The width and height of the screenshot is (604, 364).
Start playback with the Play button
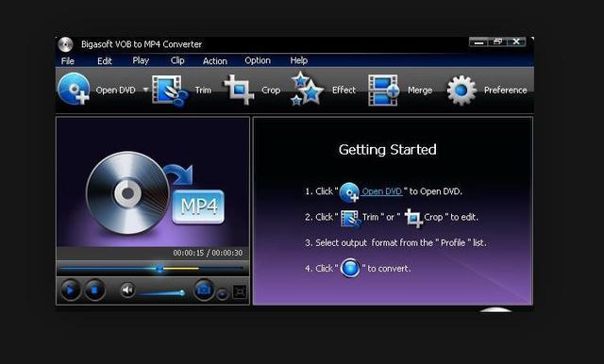pyautogui.click(x=70, y=290)
